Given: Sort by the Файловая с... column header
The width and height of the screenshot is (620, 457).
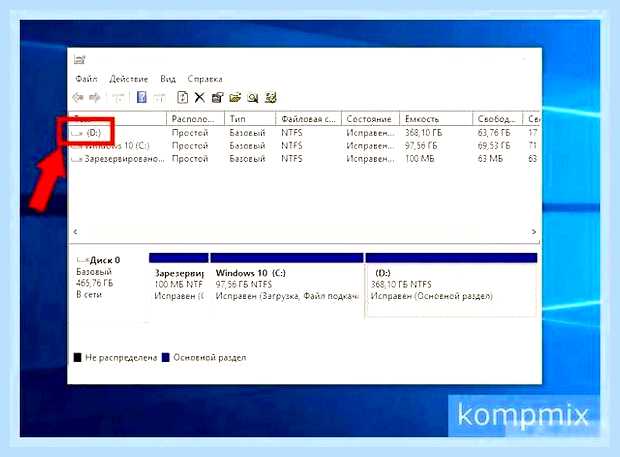Looking at the screenshot, I should [308, 119].
